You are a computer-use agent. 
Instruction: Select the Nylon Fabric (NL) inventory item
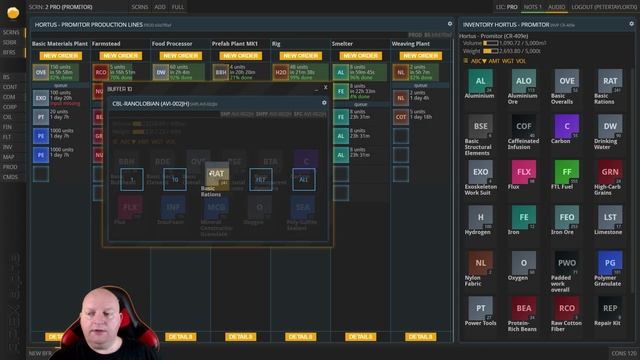480,263
